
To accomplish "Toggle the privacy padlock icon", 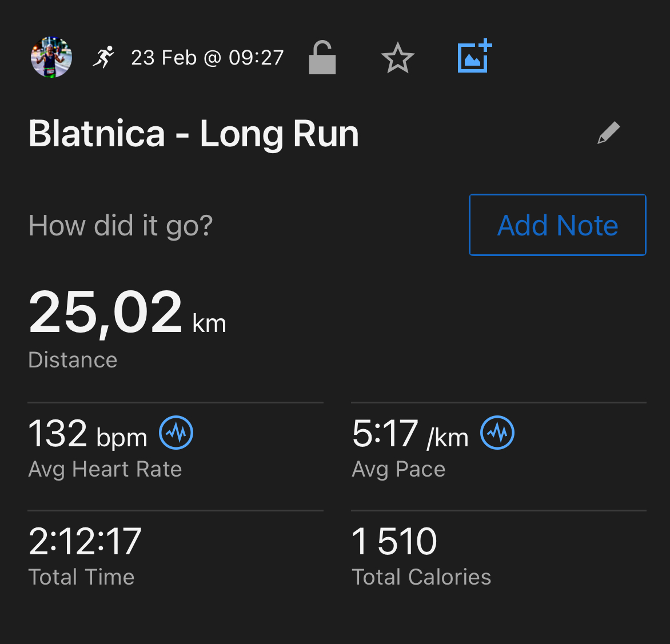I will (x=322, y=57).
